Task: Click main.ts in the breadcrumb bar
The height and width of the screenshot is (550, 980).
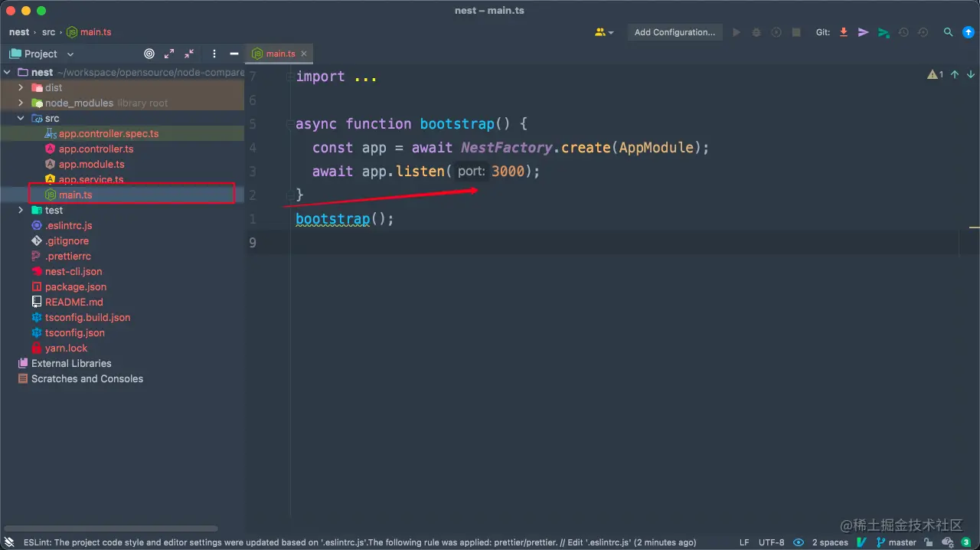Action: coord(89,32)
